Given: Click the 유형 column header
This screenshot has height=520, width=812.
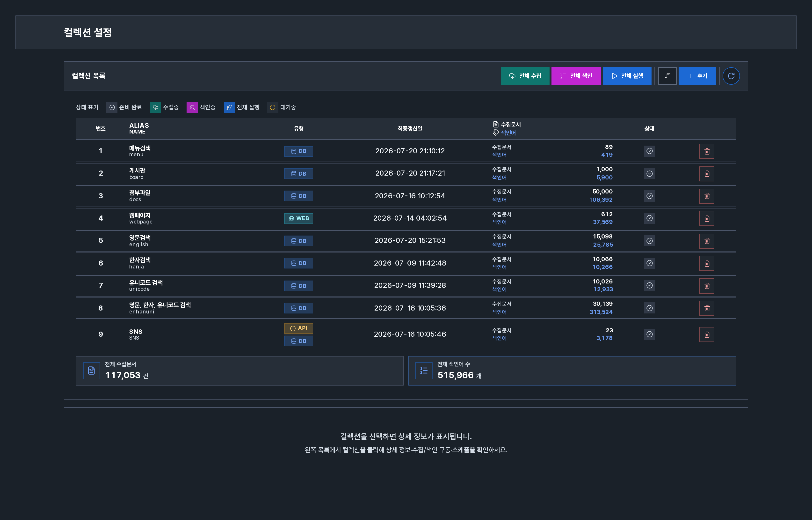Looking at the screenshot, I should pyautogui.click(x=298, y=129).
